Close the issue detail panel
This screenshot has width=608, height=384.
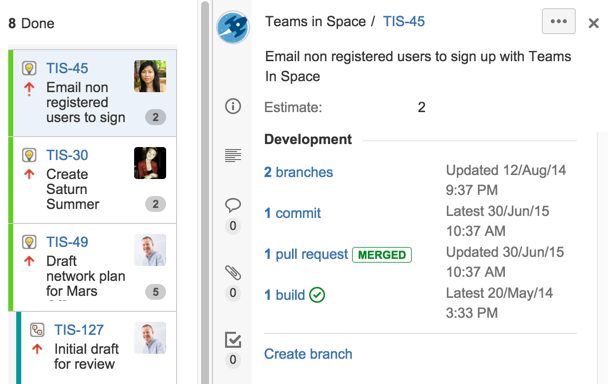[594, 23]
